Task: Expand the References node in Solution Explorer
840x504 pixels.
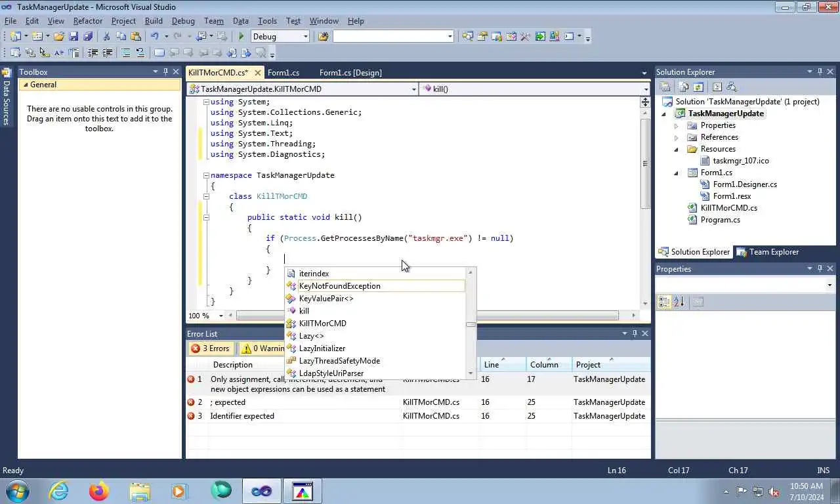Action: coord(677,137)
